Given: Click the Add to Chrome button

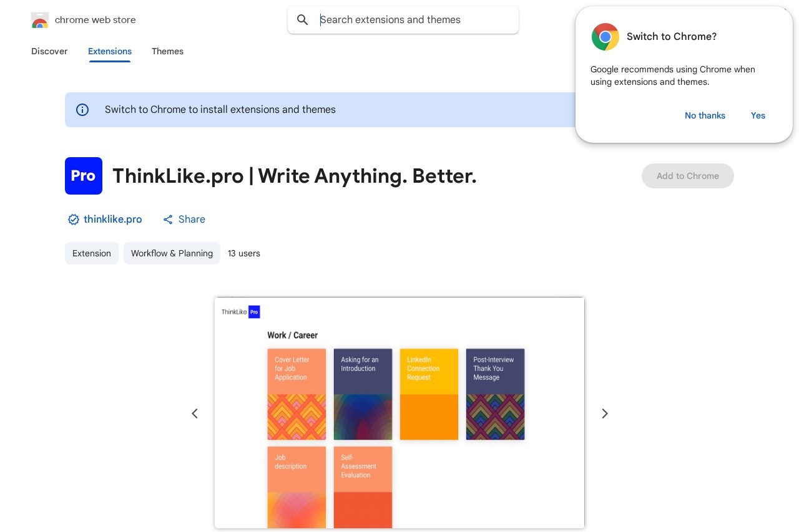Looking at the screenshot, I should click(x=687, y=176).
